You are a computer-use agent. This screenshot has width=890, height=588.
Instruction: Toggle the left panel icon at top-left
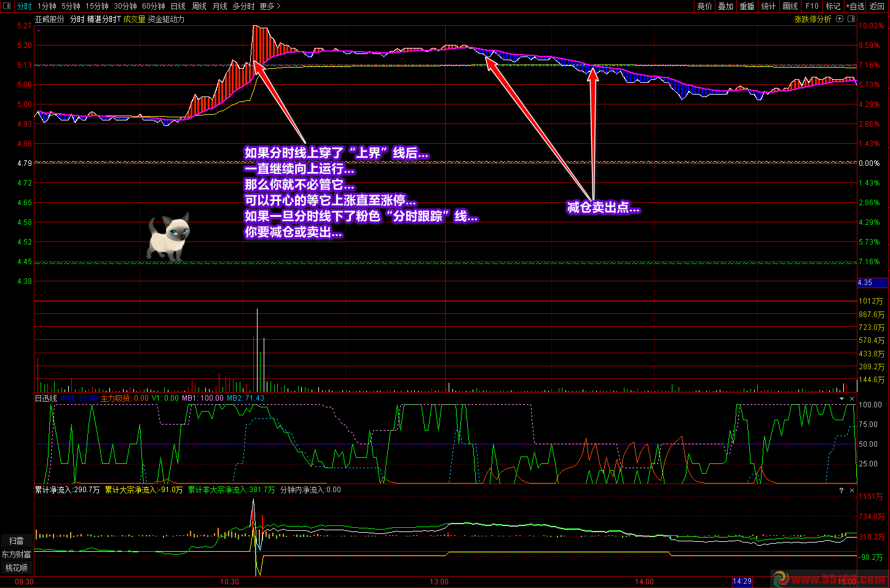coord(7,6)
